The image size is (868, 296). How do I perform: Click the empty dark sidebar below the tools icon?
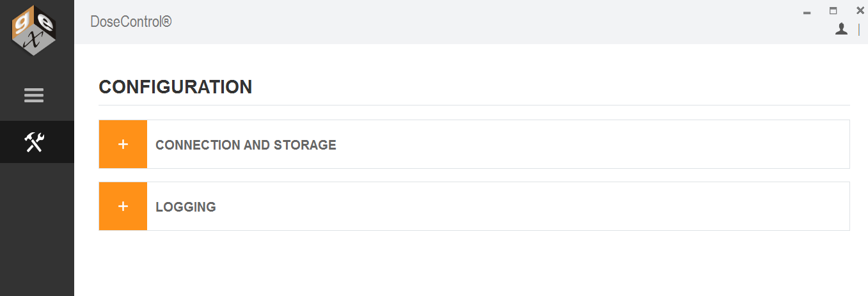pos(37,230)
